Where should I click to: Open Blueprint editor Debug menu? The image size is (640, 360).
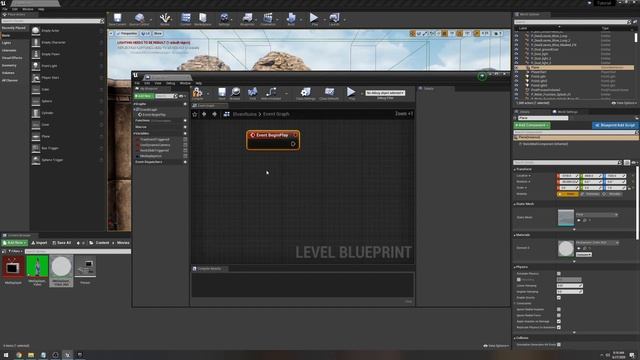[170, 83]
